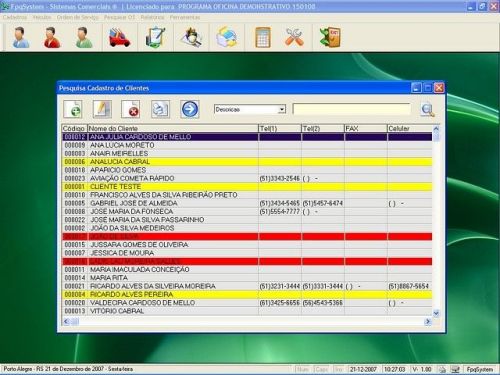
Task: Open the Pesquisar OS menu
Action: [x=119, y=17]
